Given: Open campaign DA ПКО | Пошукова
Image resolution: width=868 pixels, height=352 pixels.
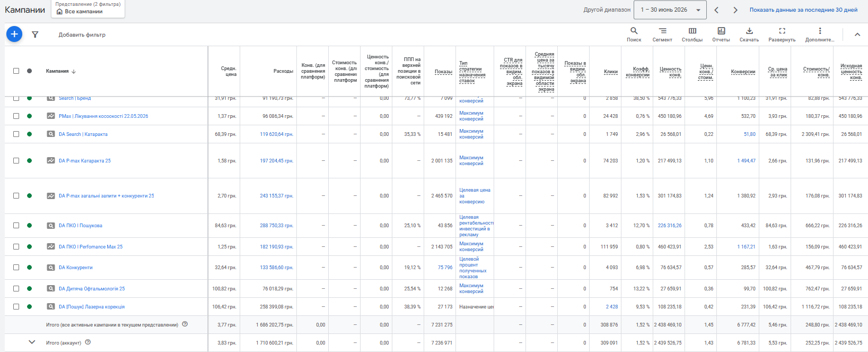Looking at the screenshot, I should click(81, 226).
